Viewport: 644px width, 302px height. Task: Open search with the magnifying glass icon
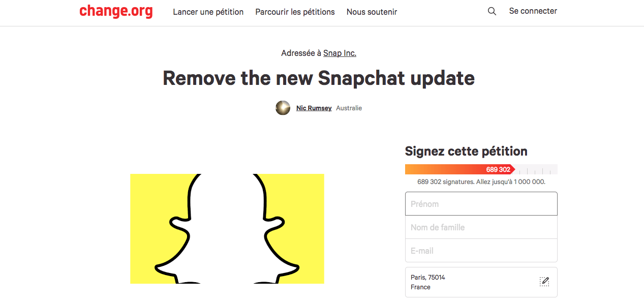click(492, 11)
